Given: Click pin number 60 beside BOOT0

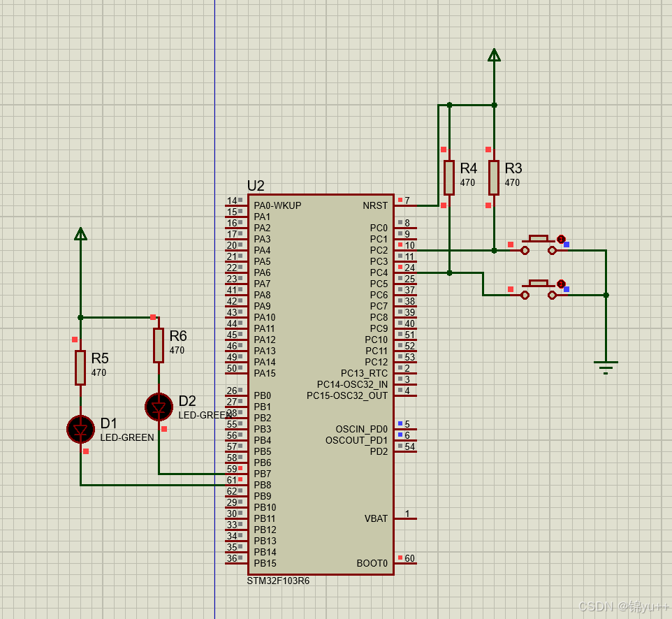Looking at the screenshot, I should click(x=410, y=558).
